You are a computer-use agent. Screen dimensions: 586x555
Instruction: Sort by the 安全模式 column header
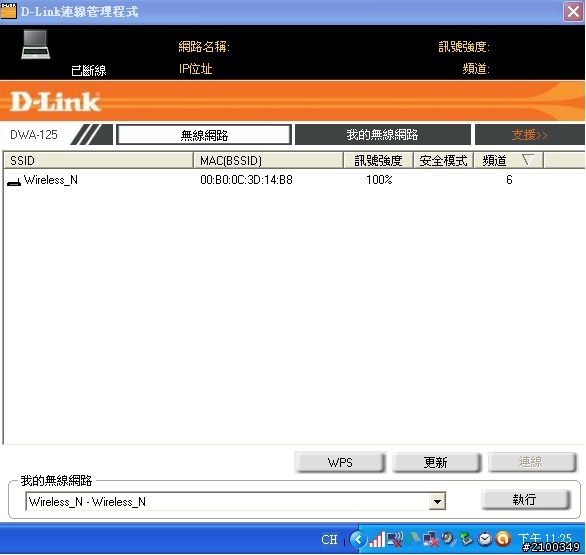pyautogui.click(x=443, y=160)
